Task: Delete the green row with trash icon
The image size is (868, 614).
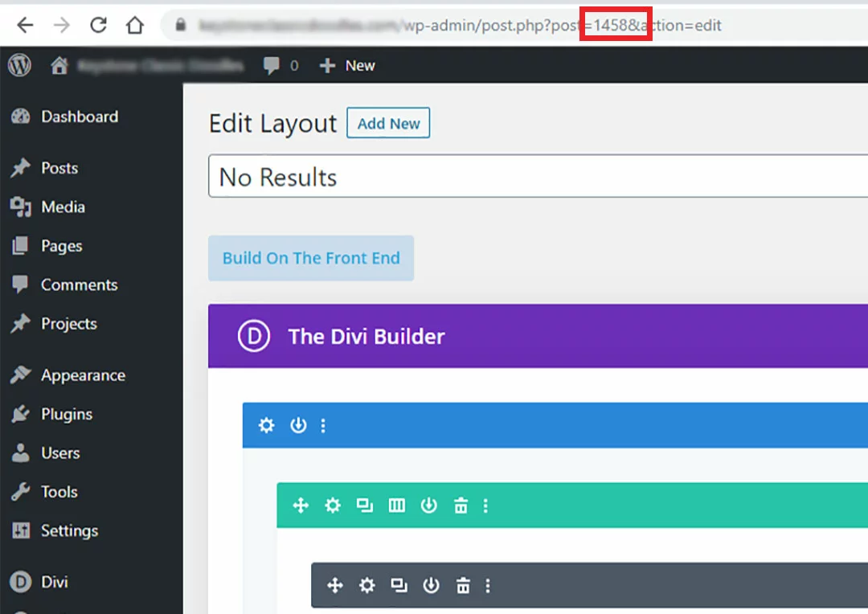Action: [461, 505]
